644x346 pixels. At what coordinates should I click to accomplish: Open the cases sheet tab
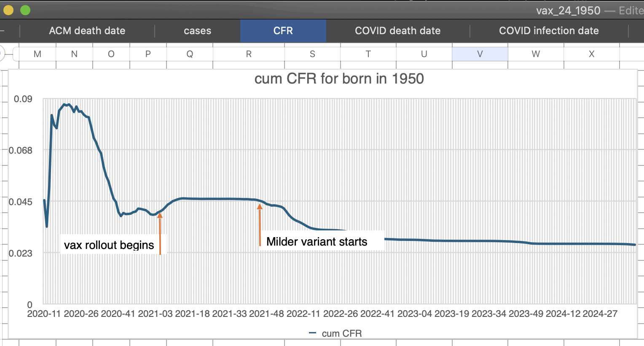click(x=197, y=31)
